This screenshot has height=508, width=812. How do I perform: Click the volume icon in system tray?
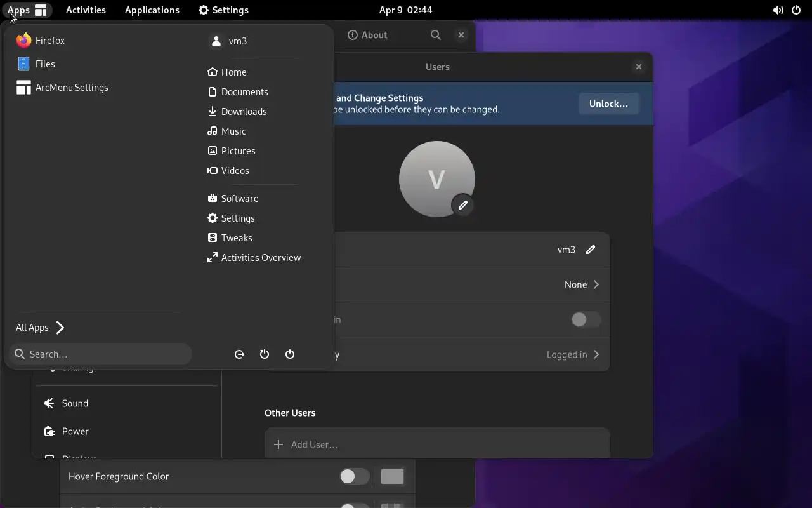coord(778,10)
